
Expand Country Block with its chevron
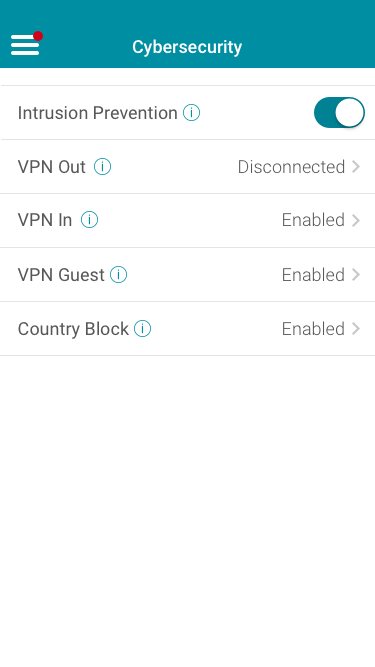coord(356,329)
